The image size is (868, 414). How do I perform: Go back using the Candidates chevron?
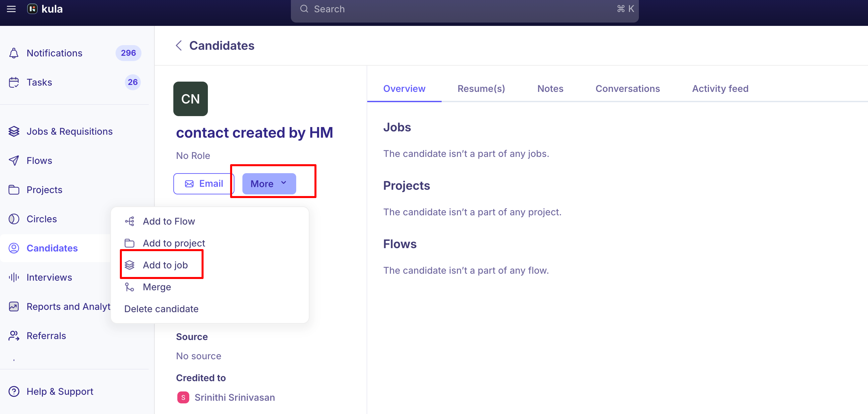tap(179, 45)
